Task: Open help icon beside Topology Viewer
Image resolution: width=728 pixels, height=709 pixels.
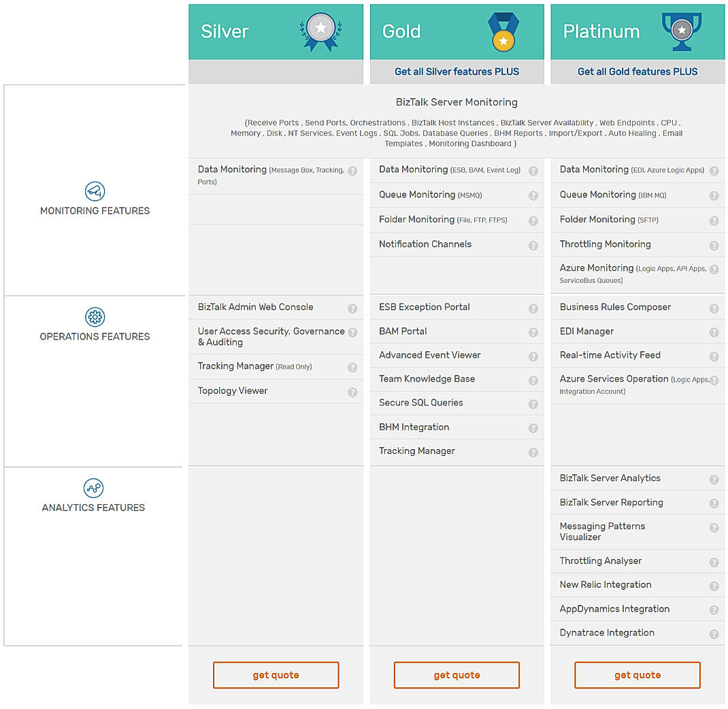Action: tap(352, 392)
